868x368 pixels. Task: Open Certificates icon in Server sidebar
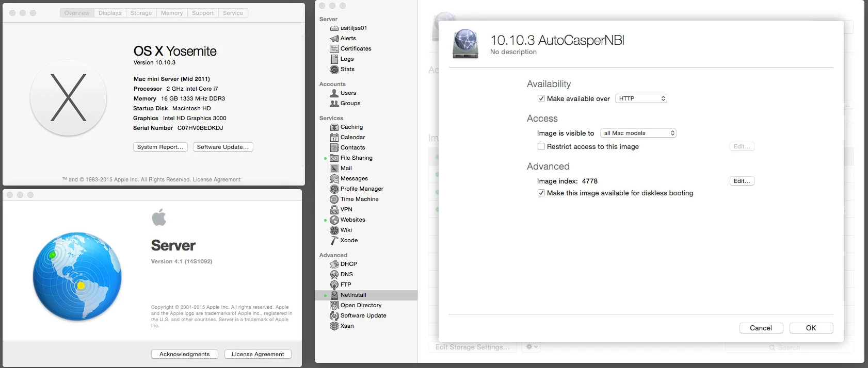pos(334,48)
